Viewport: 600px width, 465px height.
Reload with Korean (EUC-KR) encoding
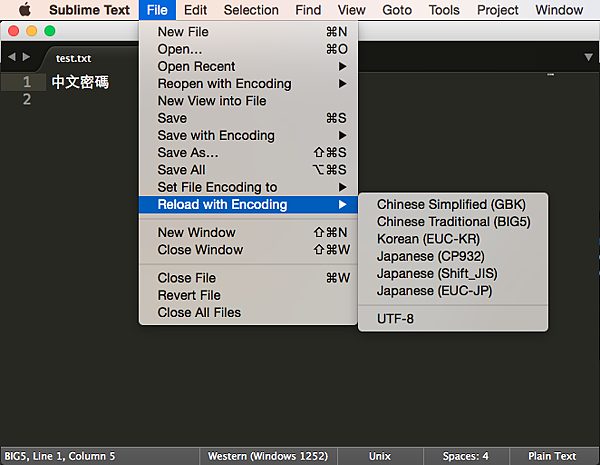tap(453, 239)
